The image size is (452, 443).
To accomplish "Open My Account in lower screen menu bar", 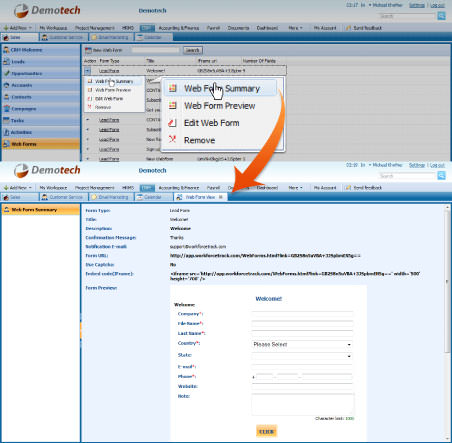I will 325,188.
